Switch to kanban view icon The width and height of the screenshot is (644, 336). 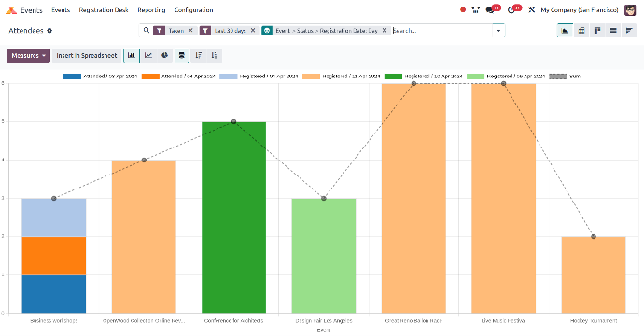pyautogui.click(x=597, y=31)
